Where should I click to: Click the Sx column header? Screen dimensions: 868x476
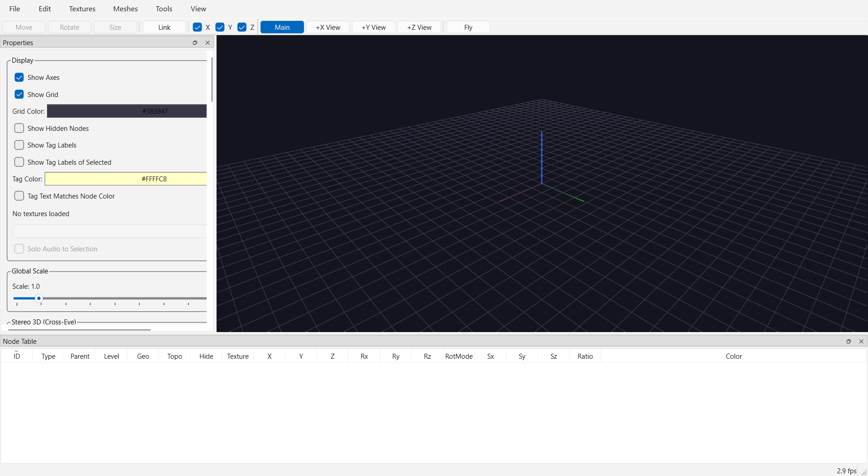(490, 356)
